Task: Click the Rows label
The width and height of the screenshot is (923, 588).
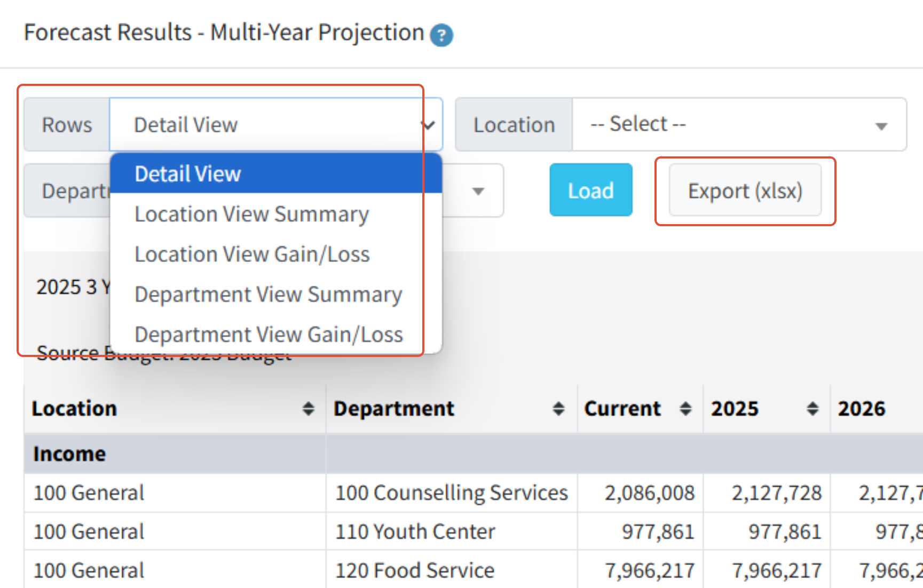Action: click(67, 125)
